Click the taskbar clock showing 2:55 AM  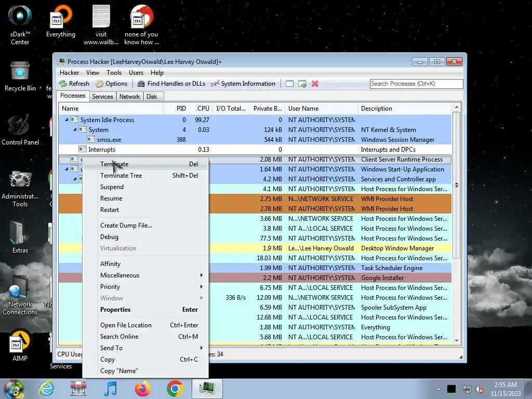pos(505,389)
